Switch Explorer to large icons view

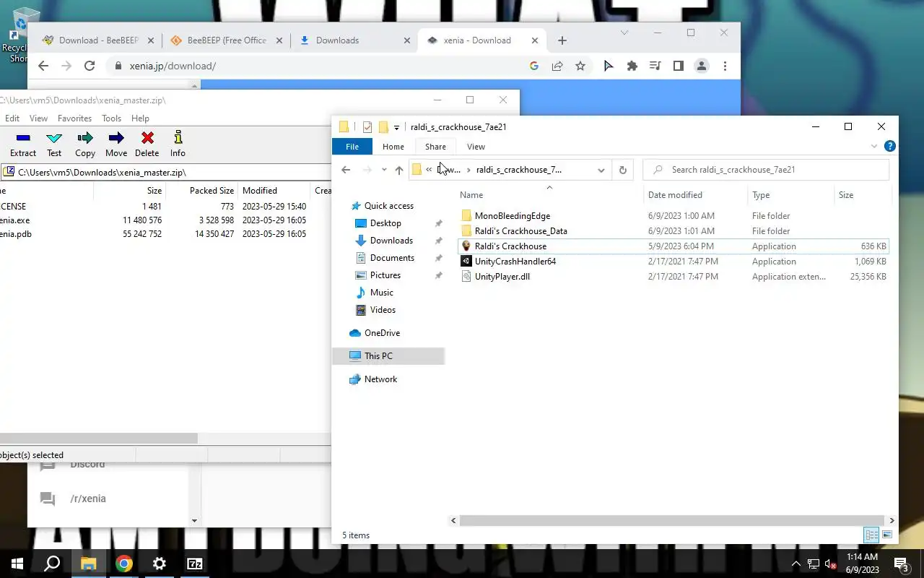click(887, 535)
